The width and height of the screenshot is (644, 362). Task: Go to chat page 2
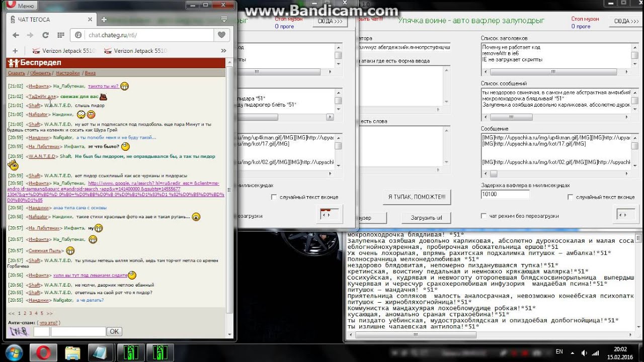[24, 313]
